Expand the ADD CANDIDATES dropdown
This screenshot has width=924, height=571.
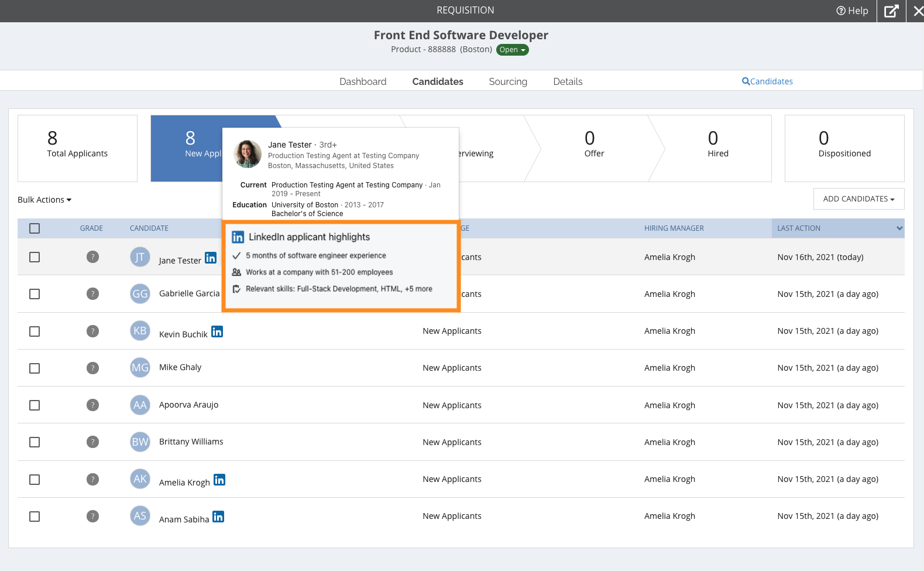tap(858, 199)
